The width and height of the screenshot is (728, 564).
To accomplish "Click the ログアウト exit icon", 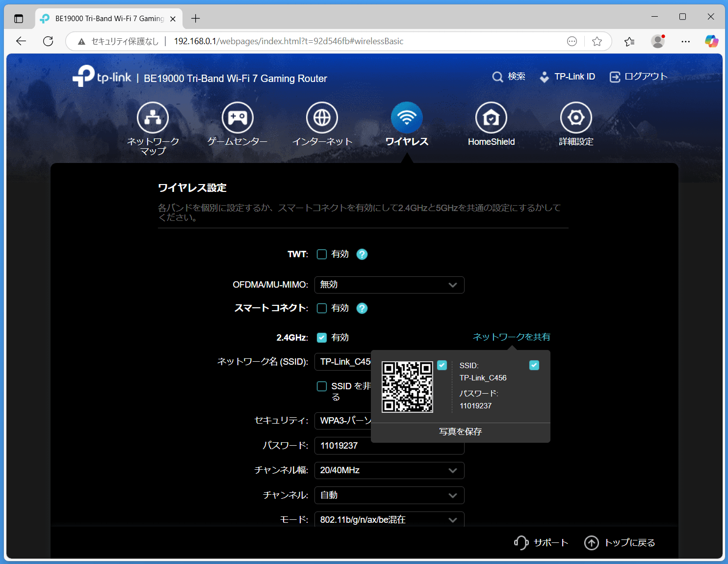I will [615, 77].
